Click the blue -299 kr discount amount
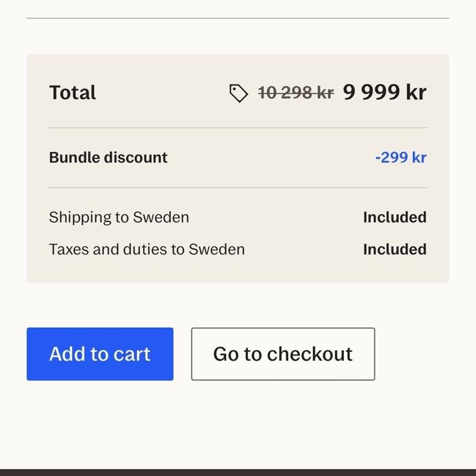 [x=400, y=157]
